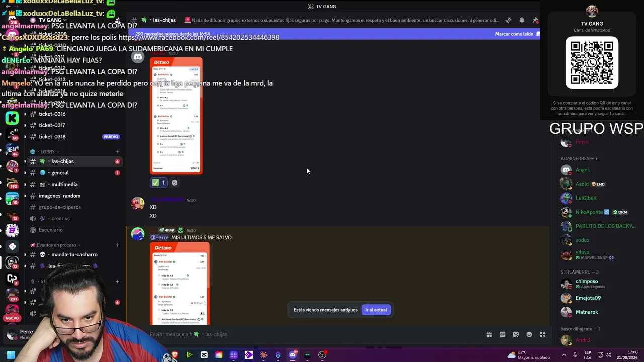Open the ticket-0317 channel

click(x=74, y=125)
